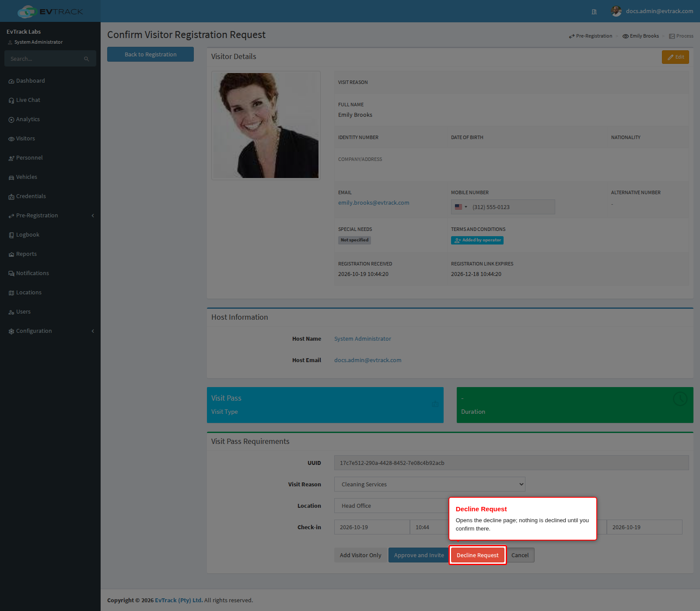The image size is (700, 611).
Task: Click the building icon in top header
Action: (594, 12)
